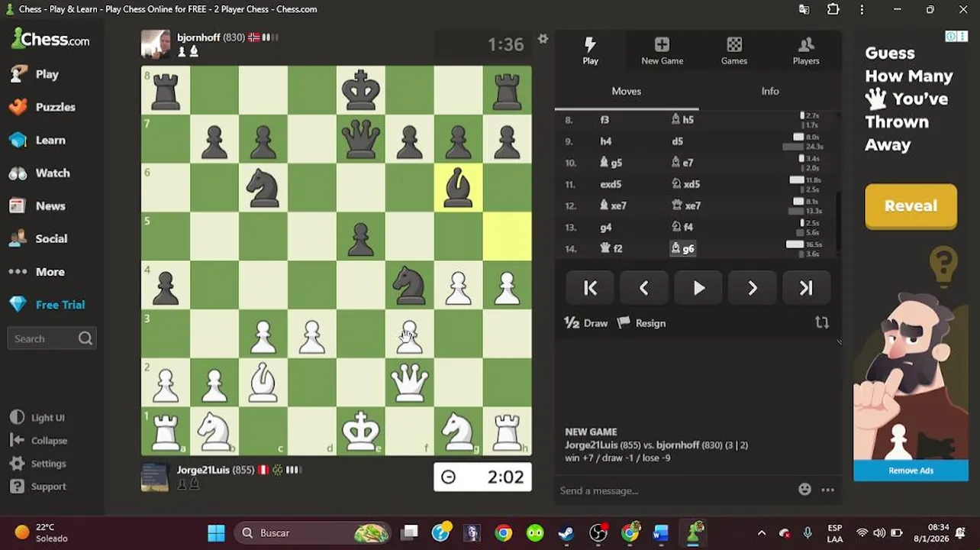Image resolution: width=980 pixels, height=550 pixels.
Task: Open chat options three-dot menu
Action: [828, 490]
